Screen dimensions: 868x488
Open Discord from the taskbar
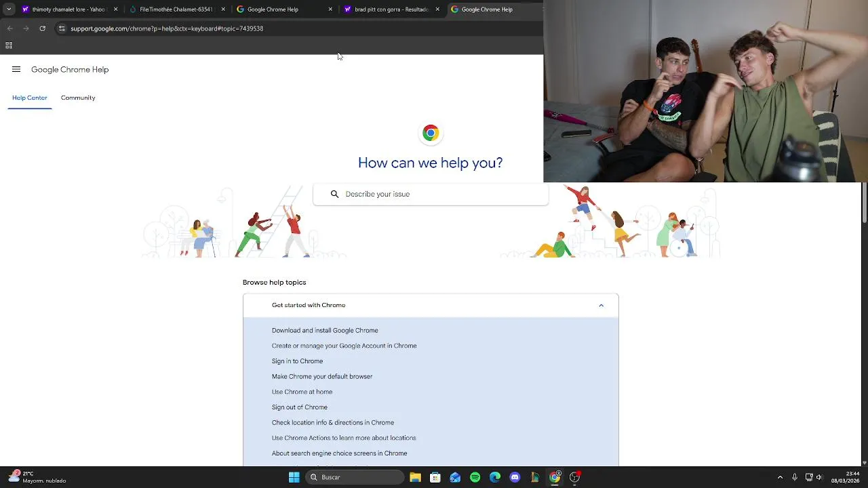pos(515,477)
